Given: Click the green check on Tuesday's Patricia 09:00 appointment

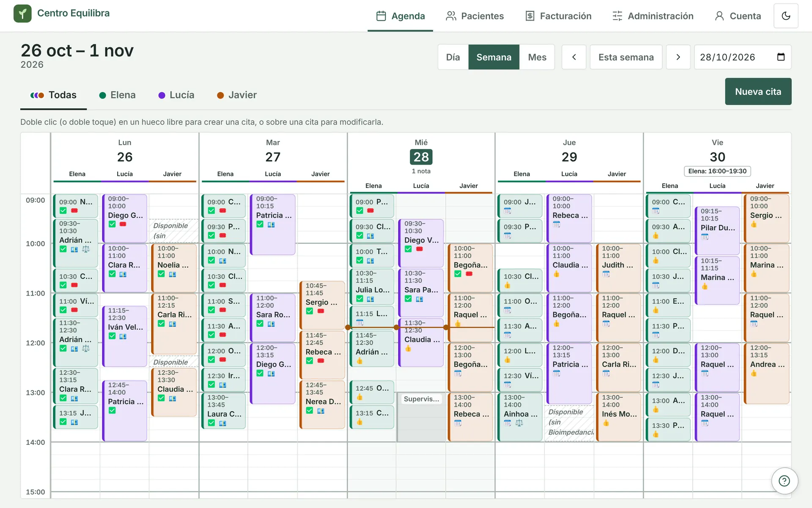Looking at the screenshot, I should pyautogui.click(x=260, y=224).
